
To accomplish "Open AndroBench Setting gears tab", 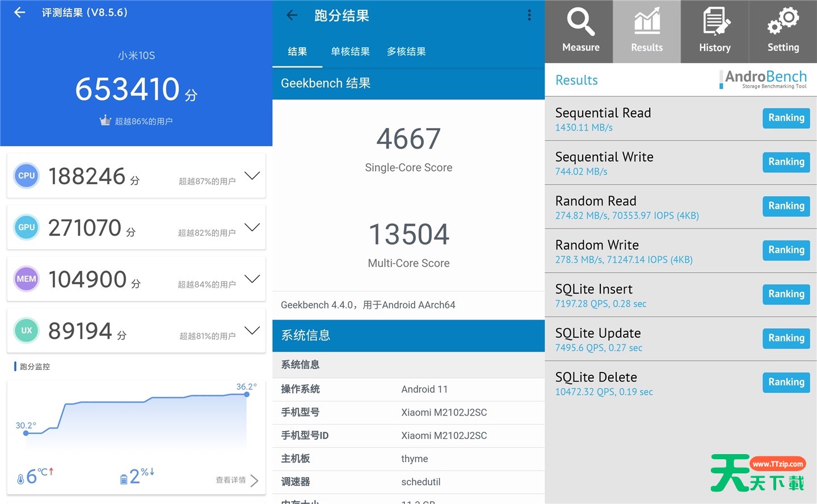I will click(x=783, y=31).
